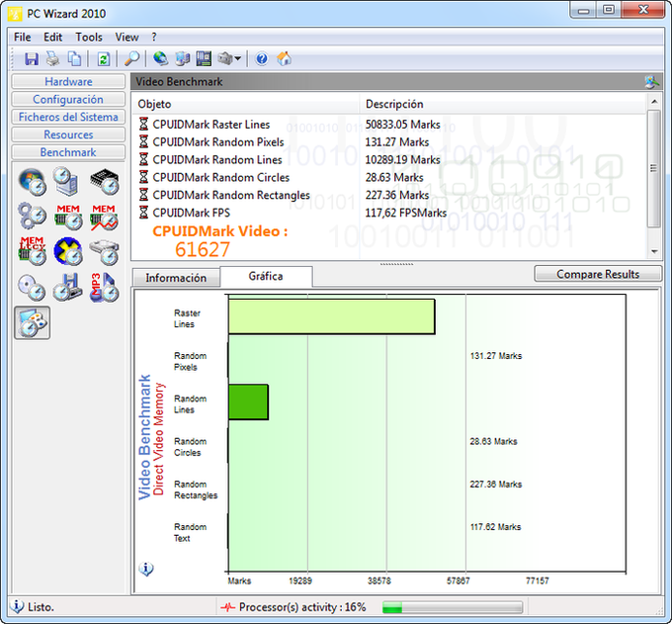
Task: Select the CPUIDMark Random Circles row
Action: (389, 178)
